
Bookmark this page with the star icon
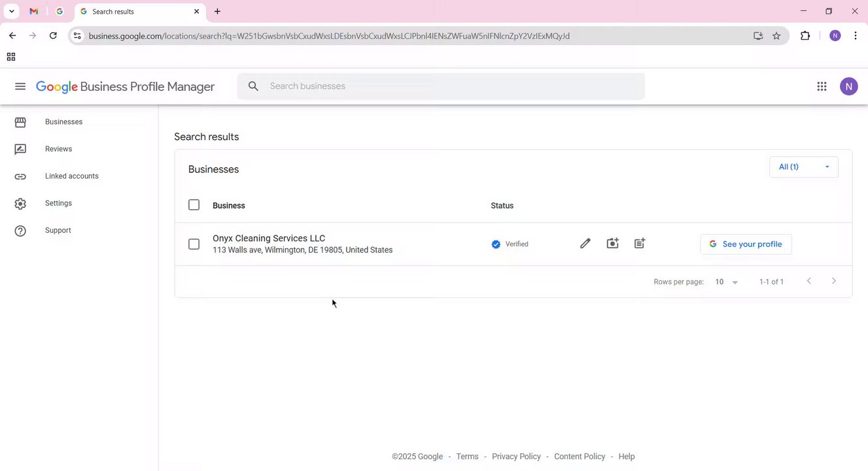pos(776,36)
